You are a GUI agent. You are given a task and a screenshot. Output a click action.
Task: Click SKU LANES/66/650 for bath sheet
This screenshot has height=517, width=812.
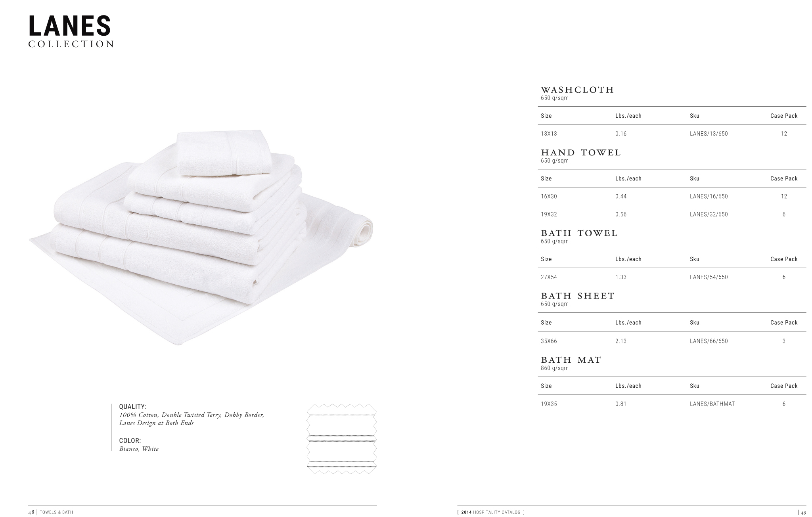pos(709,341)
